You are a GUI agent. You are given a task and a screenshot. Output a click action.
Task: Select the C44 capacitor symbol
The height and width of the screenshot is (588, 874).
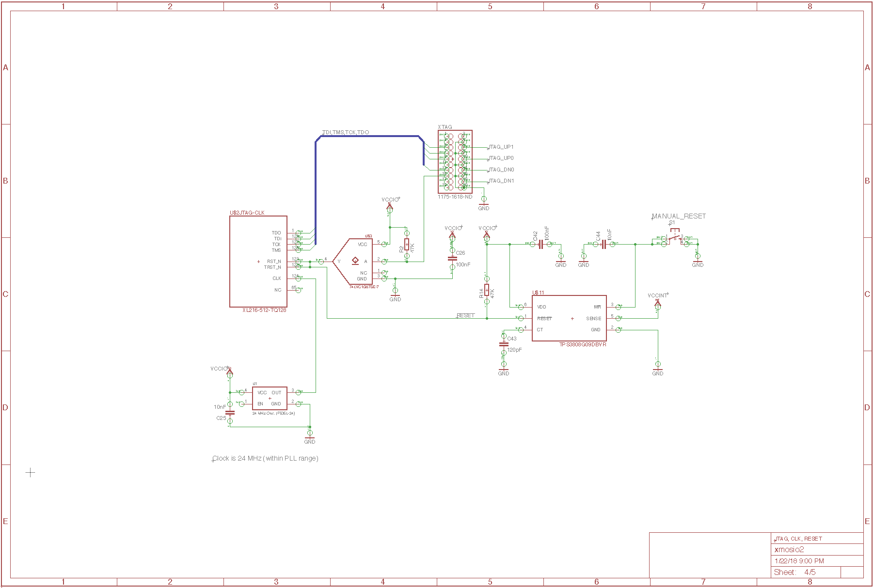[604, 245]
